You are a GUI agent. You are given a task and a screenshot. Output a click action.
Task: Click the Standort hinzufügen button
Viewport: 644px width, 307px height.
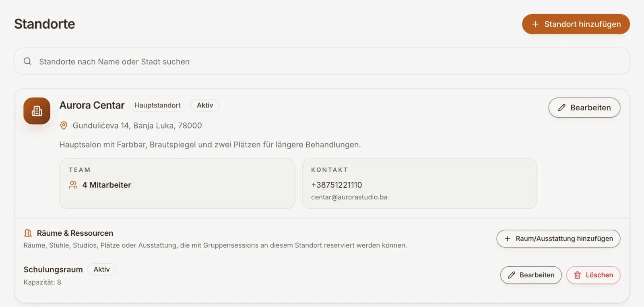coord(576,24)
